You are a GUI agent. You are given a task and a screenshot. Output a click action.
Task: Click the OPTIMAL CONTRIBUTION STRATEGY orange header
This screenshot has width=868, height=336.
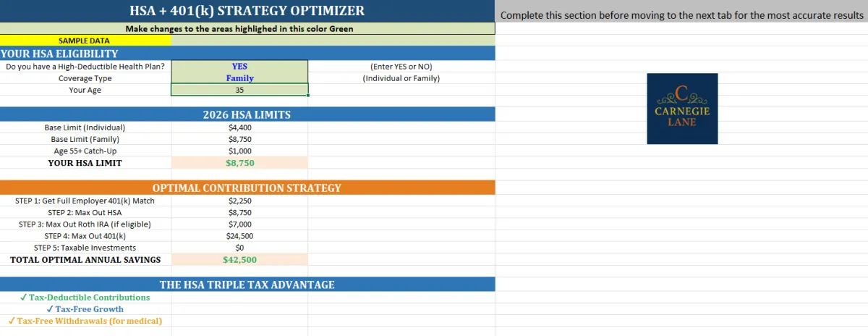[x=247, y=188]
